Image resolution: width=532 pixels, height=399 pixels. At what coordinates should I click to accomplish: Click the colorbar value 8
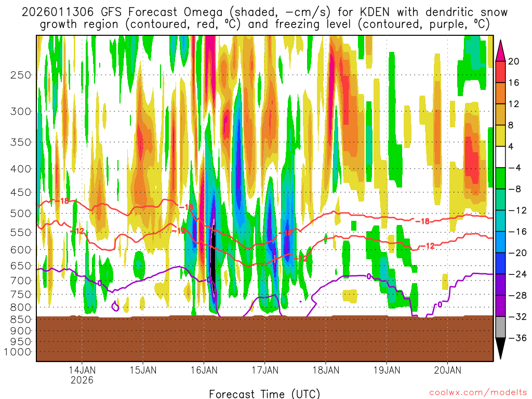511,126
